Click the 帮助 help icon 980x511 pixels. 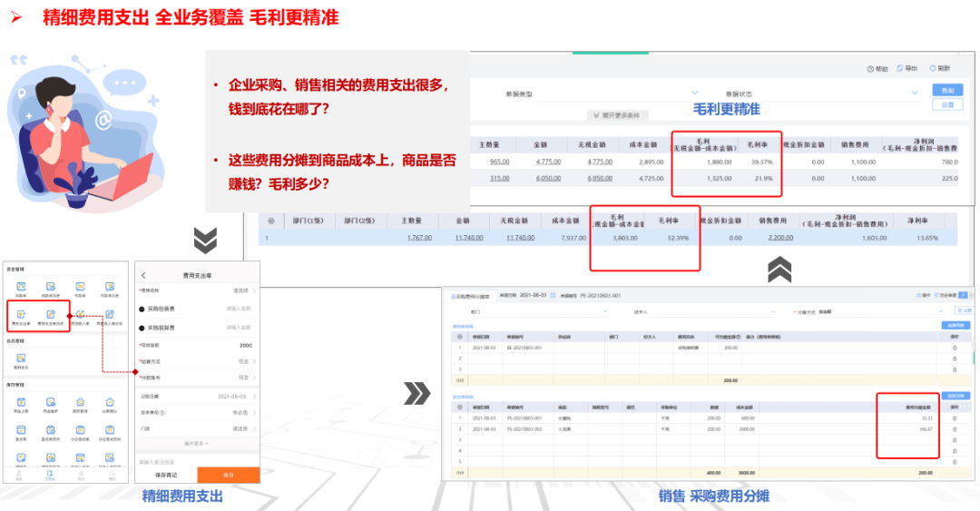(x=871, y=69)
